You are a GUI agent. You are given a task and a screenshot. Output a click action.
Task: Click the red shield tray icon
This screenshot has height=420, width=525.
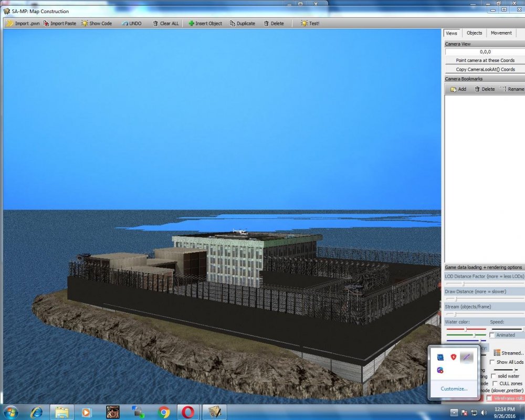pos(454,357)
